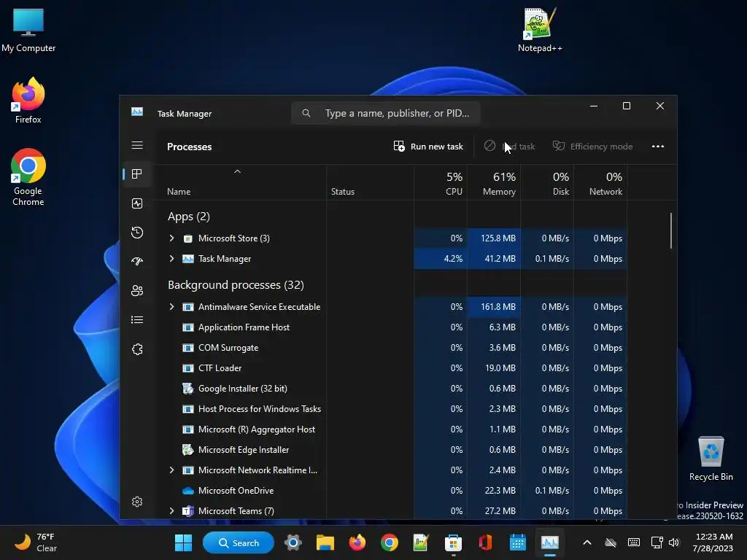Viewport: 747px width, 560px height.
Task: Open the App history page in sidebar
Action: [x=137, y=233]
